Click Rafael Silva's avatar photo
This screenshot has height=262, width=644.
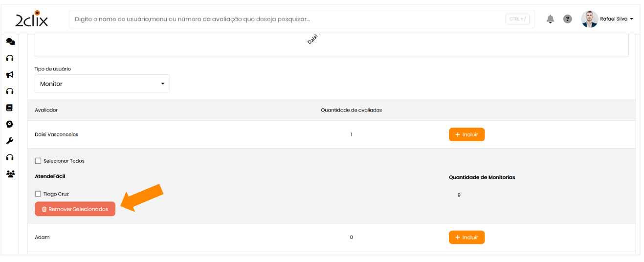tap(589, 19)
